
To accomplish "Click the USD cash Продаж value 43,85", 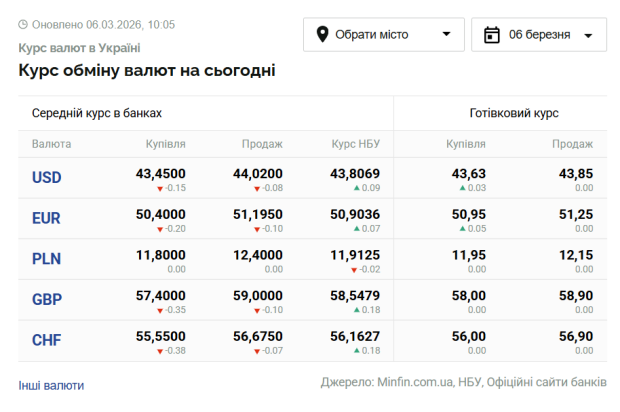I will tap(575, 174).
